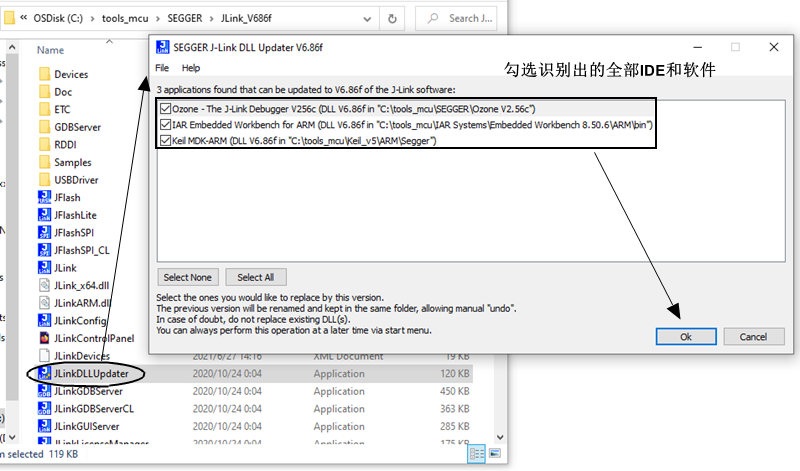The width and height of the screenshot is (800, 471).
Task: Switch Explorer to large thumbnails view icon
Action: [494, 453]
